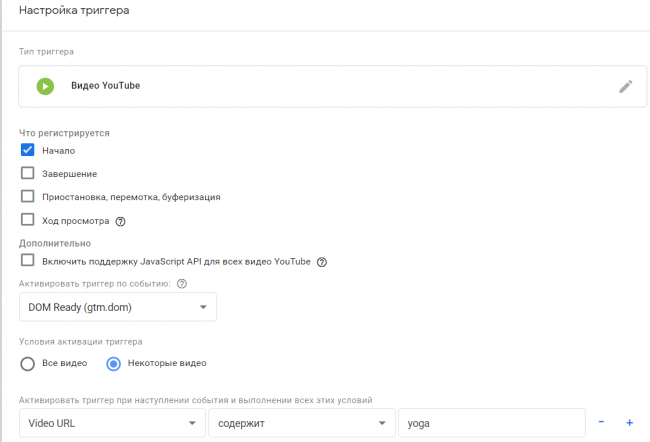The image size is (650, 442).
Task: Click help icon near Активировать триггер по событию
Action: tap(181, 284)
